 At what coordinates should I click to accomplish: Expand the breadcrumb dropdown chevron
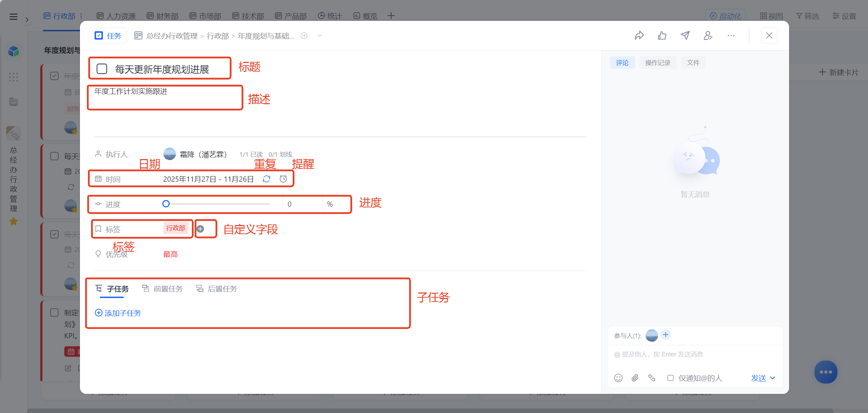coord(319,36)
